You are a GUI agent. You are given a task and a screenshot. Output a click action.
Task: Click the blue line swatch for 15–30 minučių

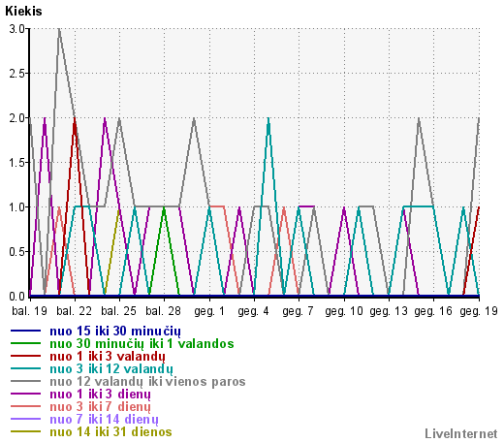click(25, 331)
